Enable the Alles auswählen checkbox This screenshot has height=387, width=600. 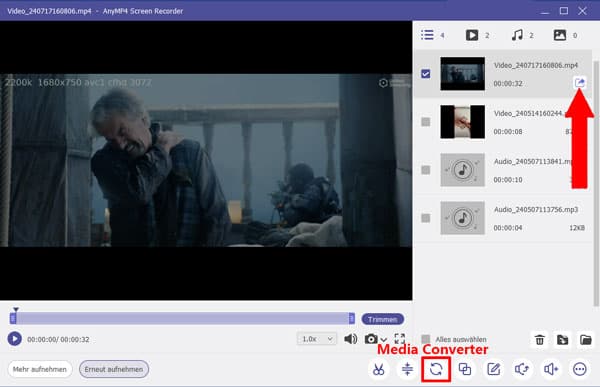pos(426,339)
